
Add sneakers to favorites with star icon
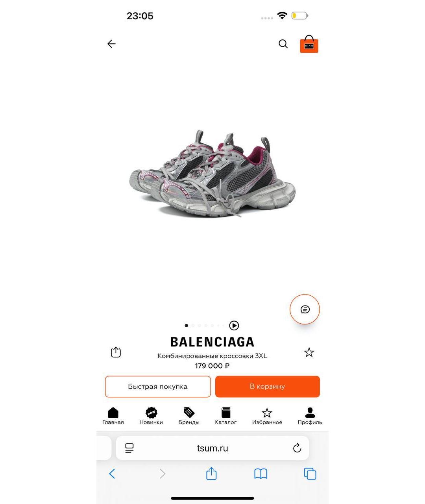(309, 352)
